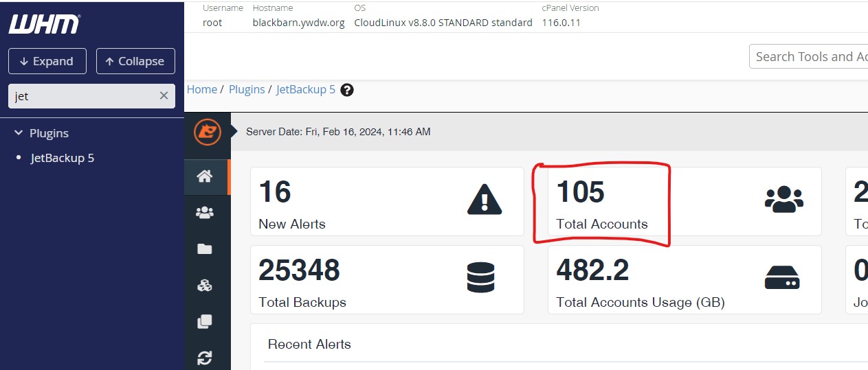Click the Recent Alerts heading
This screenshot has width=868, height=370.
pyautogui.click(x=309, y=344)
